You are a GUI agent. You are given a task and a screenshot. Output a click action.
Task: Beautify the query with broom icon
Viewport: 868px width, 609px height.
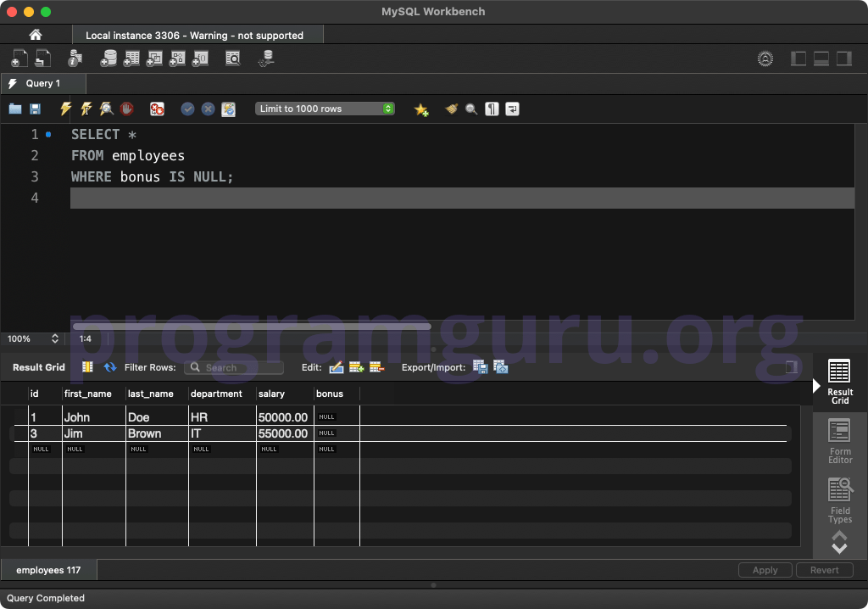(x=451, y=109)
